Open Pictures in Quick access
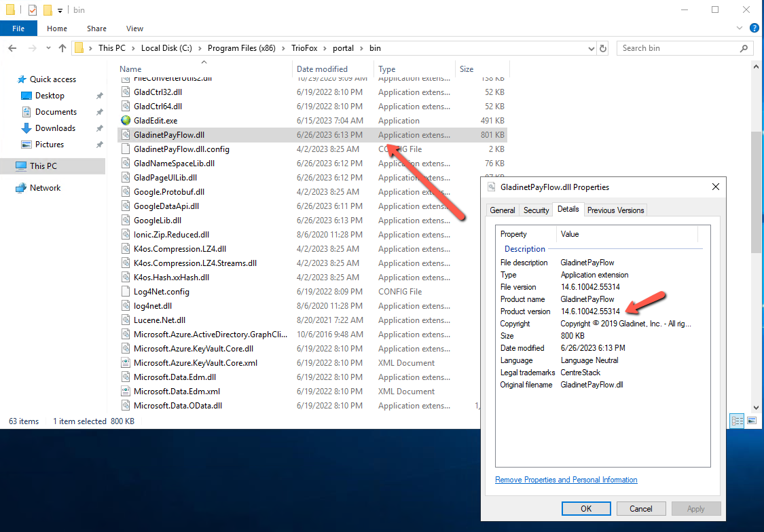The width and height of the screenshot is (764, 532). 49,145
